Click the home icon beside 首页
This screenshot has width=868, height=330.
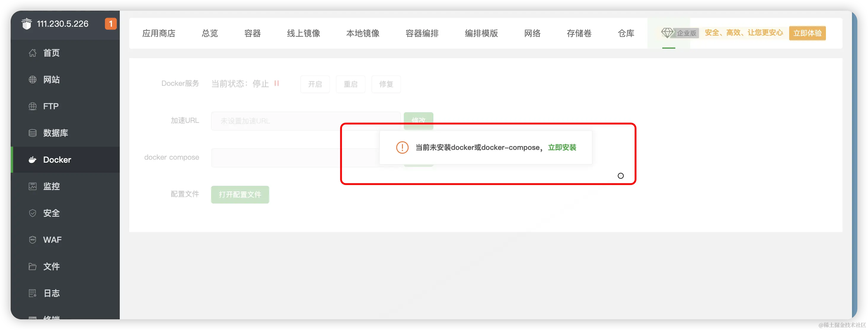click(32, 53)
